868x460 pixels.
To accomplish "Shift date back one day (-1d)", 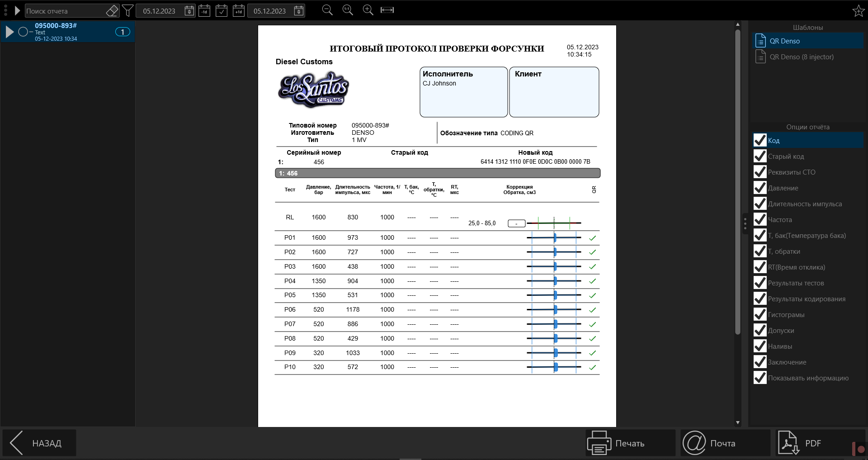I will tap(204, 11).
